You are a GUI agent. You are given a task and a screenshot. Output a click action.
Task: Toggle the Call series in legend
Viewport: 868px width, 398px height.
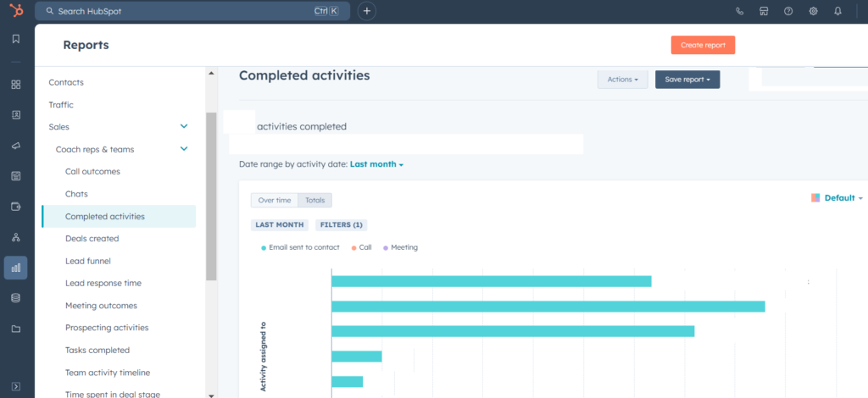[x=361, y=247]
